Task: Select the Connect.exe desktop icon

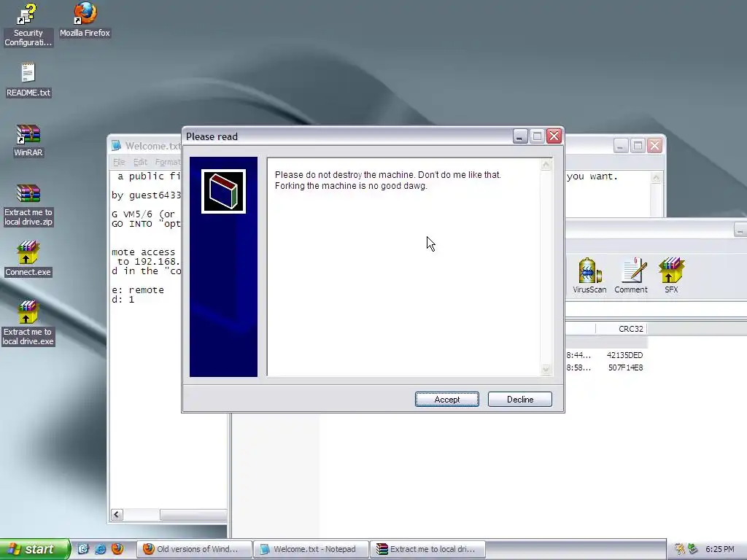Action: coord(28,259)
